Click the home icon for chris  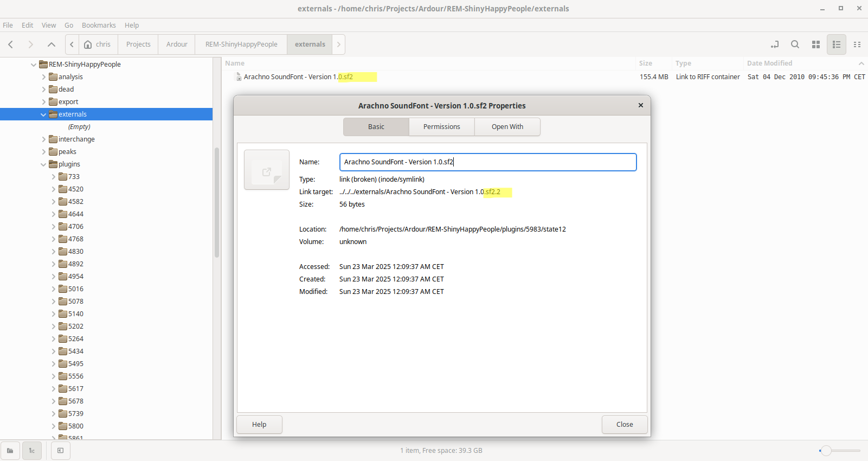coord(88,44)
